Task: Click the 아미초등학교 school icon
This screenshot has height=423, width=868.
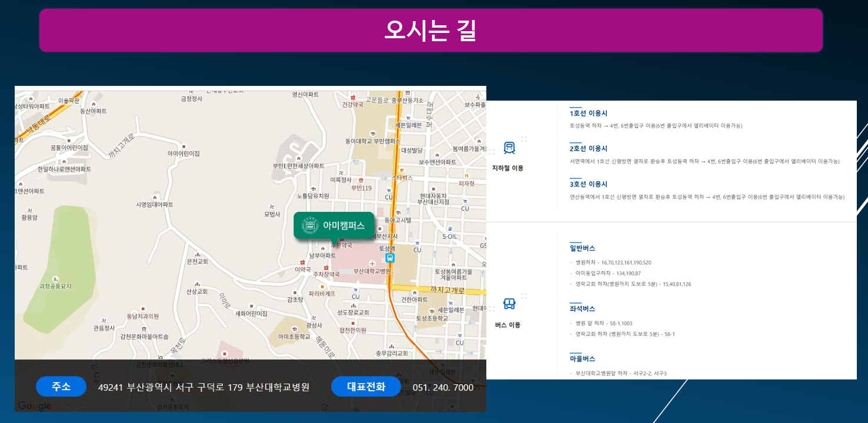Action: point(294,329)
